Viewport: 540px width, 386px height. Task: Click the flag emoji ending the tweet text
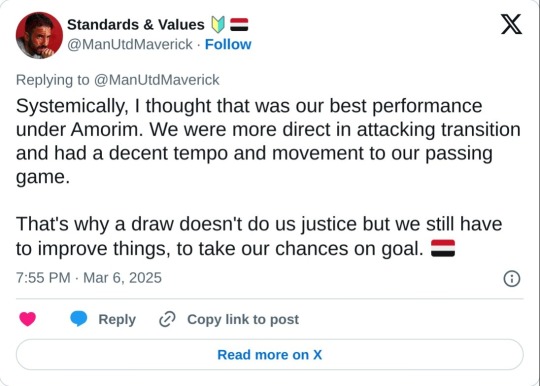tap(443, 248)
